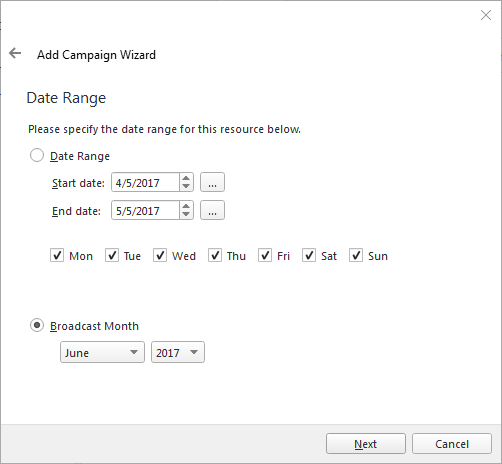Image resolution: width=502 pixels, height=464 pixels.
Task: Click the Cancel button
Action: click(452, 444)
